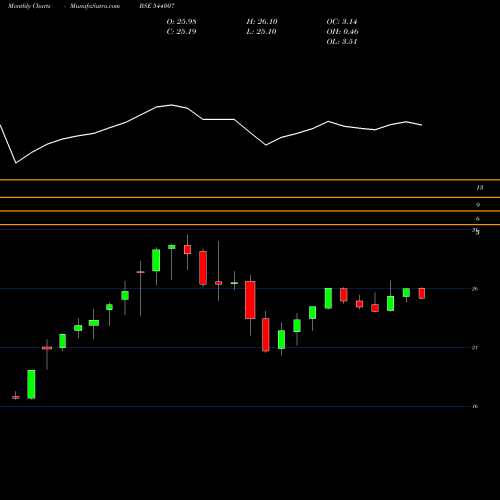Click the orange level label '13'
The height and width of the screenshot is (500, 500).
click(x=479, y=188)
